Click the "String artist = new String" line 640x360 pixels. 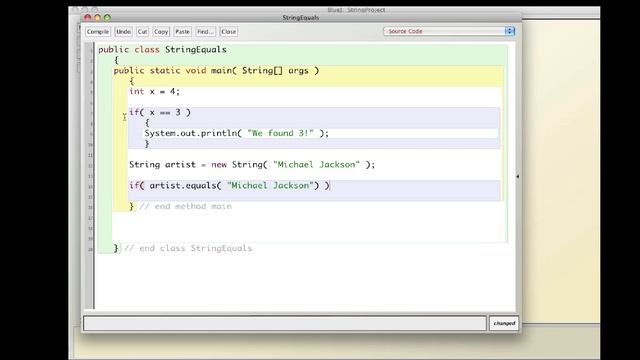point(252,164)
